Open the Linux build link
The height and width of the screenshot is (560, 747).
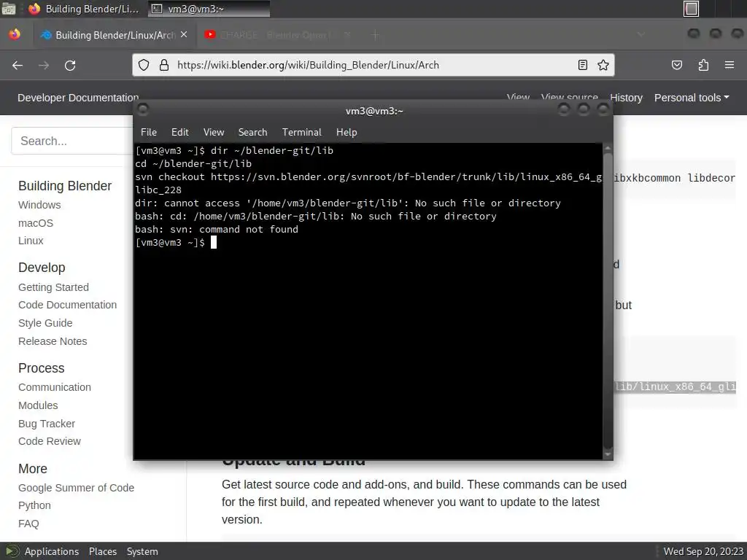[31, 241]
